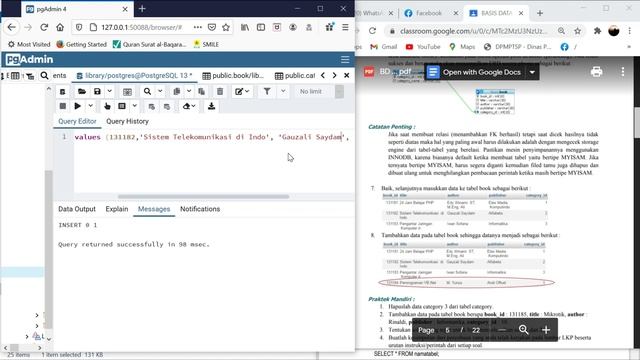Click the Filtered Rows icon in browser panel
Screen dimensions: 640x360
tap(30, 76)
